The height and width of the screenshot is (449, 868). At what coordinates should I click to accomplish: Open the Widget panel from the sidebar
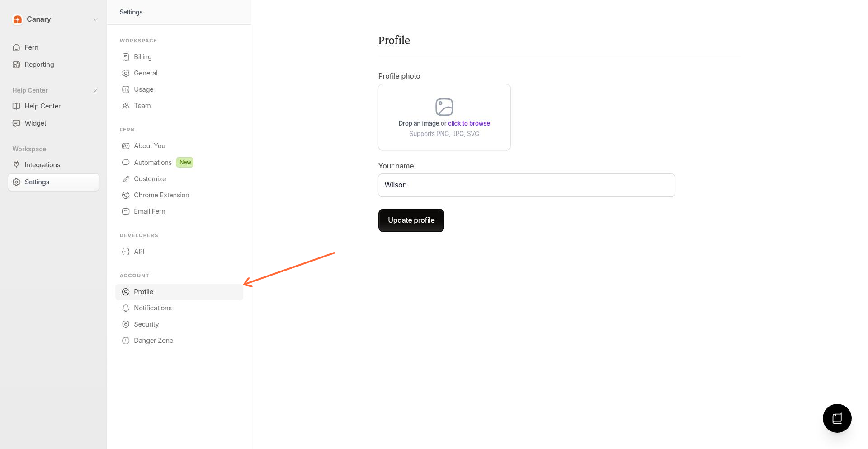pos(35,123)
